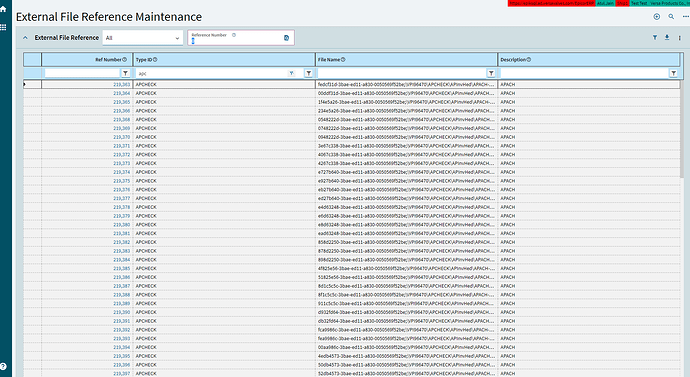Open the header ellipsis overflow menu
The image size is (690, 377).
coord(686,17)
